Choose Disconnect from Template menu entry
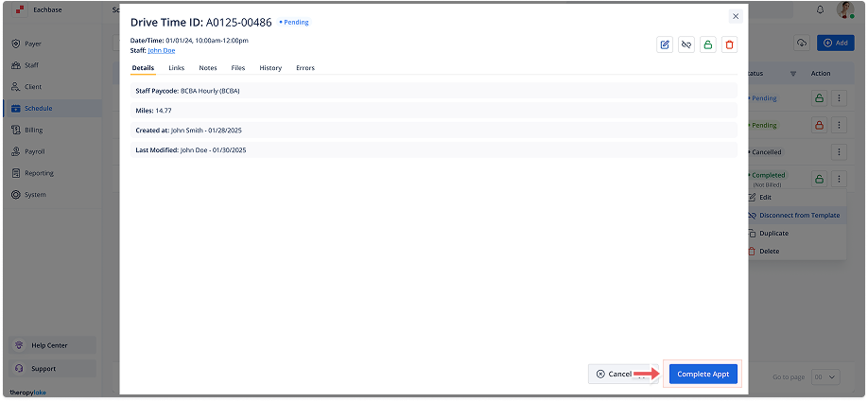Image resolution: width=868 pixels, height=402 pixels. (797, 216)
